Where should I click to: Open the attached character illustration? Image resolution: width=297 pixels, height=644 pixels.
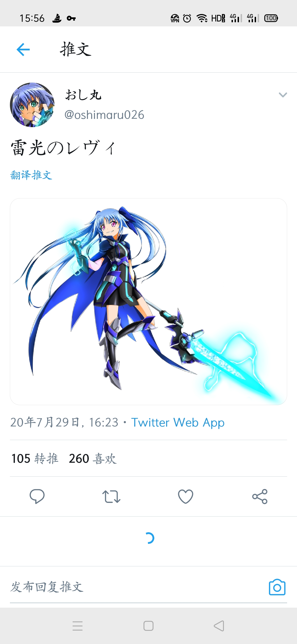pos(148,301)
